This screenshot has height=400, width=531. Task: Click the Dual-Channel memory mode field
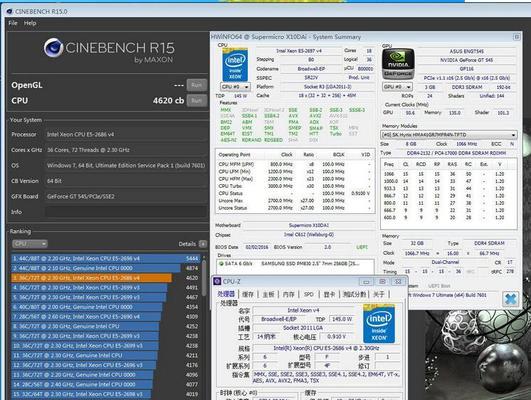[445, 262]
